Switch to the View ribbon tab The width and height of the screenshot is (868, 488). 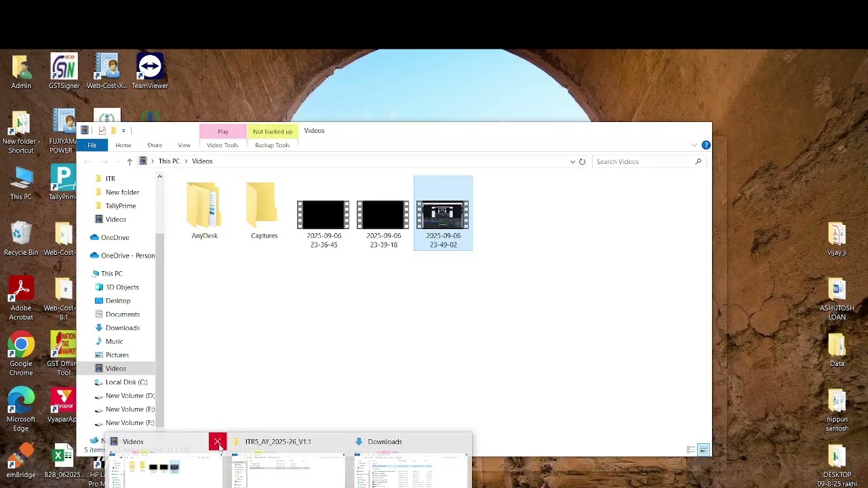point(184,145)
